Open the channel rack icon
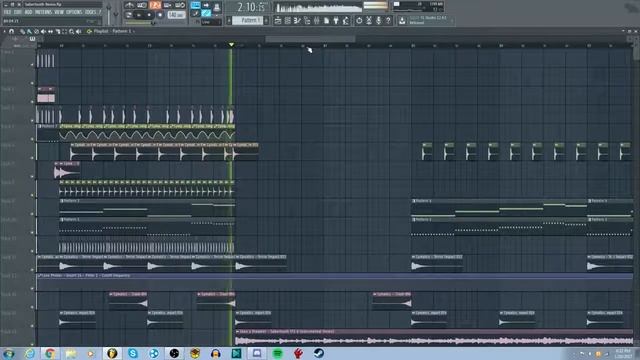 (x=287, y=20)
